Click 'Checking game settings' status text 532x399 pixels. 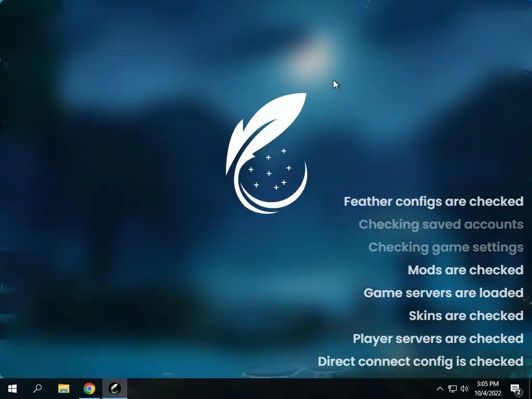click(x=446, y=247)
